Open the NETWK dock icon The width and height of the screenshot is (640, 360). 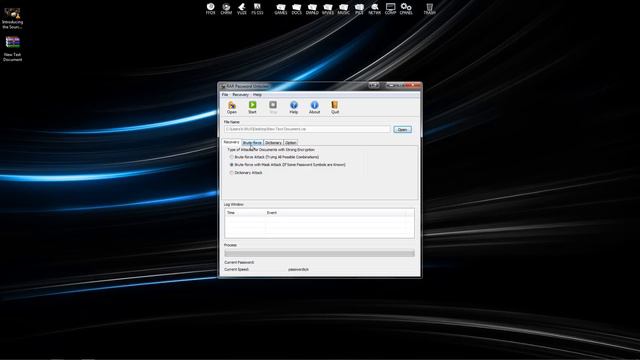pos(375,9)
